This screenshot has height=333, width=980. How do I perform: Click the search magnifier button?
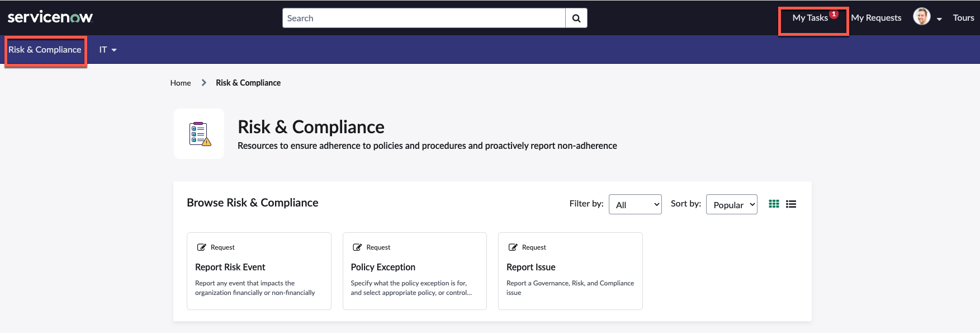(576, 18)
